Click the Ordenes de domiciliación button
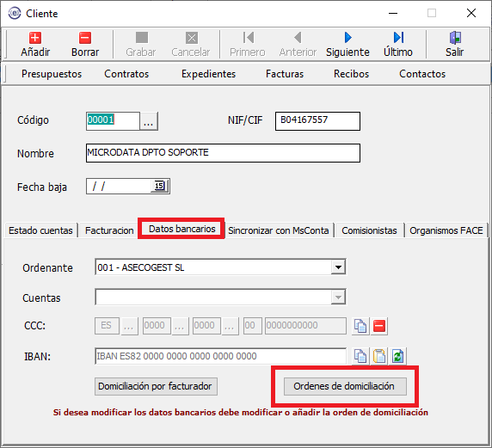492x448 pixels. pos(345,386)
